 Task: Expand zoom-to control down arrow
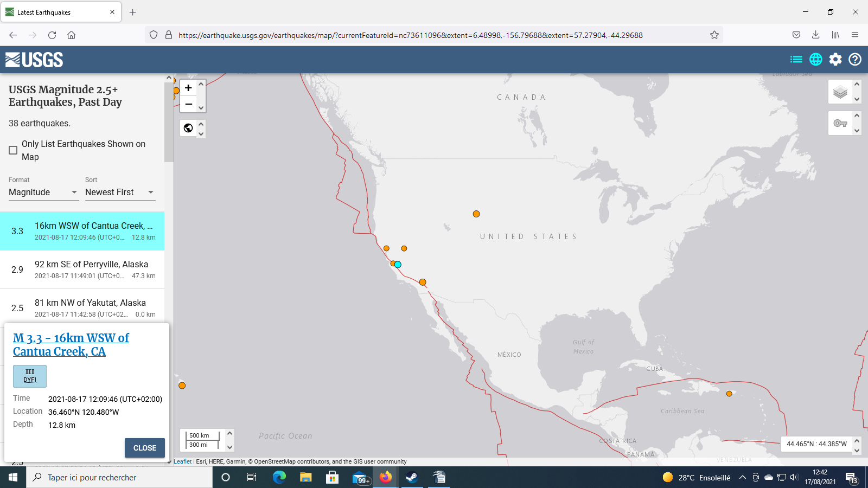201,133
